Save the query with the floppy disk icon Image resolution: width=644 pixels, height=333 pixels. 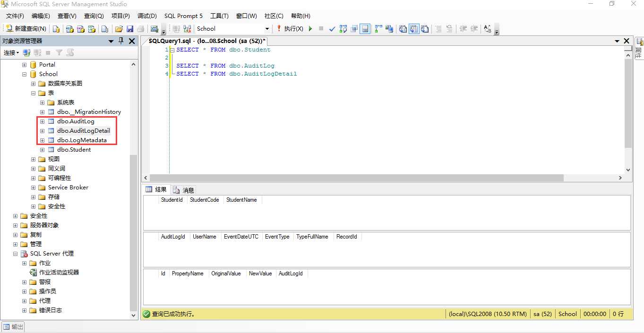pos(130,29)
